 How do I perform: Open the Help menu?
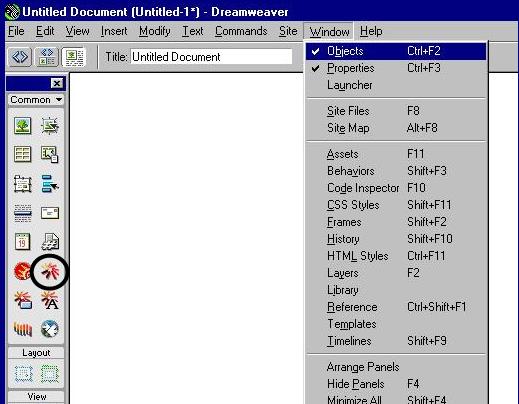(371, 31)
